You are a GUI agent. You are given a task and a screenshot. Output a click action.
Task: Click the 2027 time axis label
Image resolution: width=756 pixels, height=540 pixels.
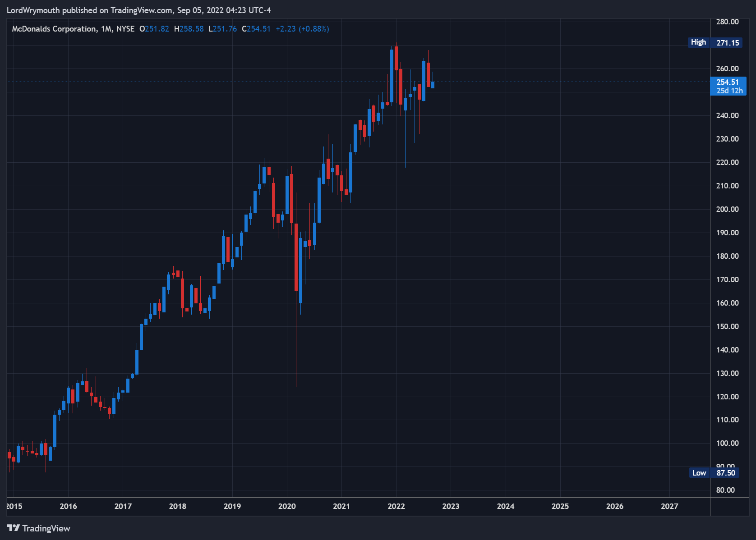tap(669, 506)
